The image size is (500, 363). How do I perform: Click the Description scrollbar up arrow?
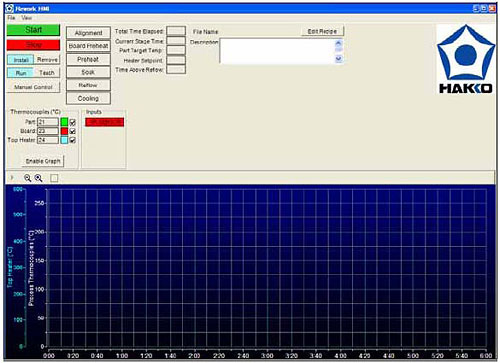(338, 43)
